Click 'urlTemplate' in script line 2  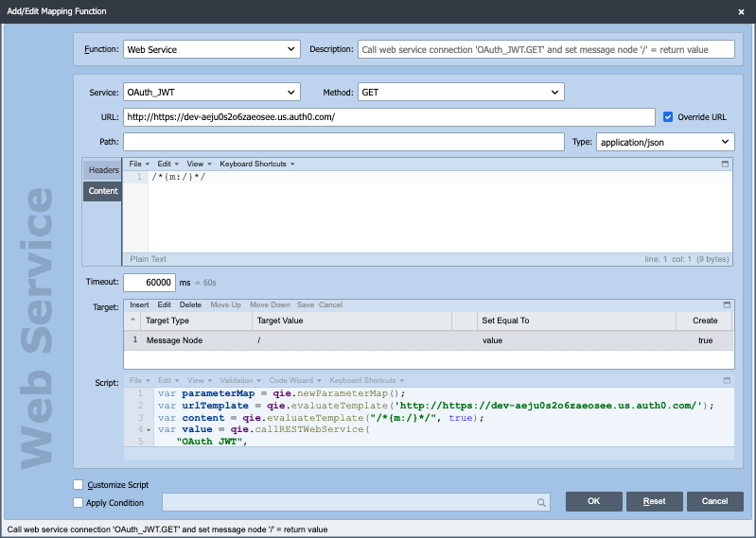click(215, 406)
